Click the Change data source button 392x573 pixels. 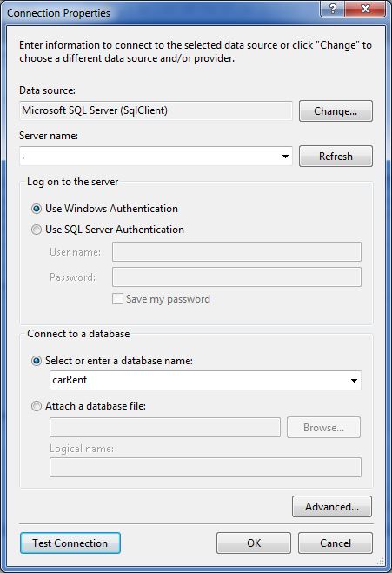pyautogui.click(x=336, y=110)
